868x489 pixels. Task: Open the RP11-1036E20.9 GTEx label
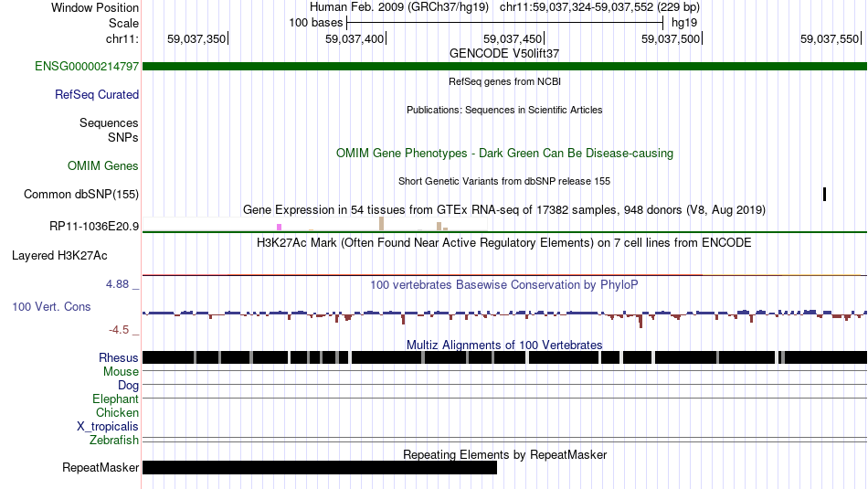(93, 226)
